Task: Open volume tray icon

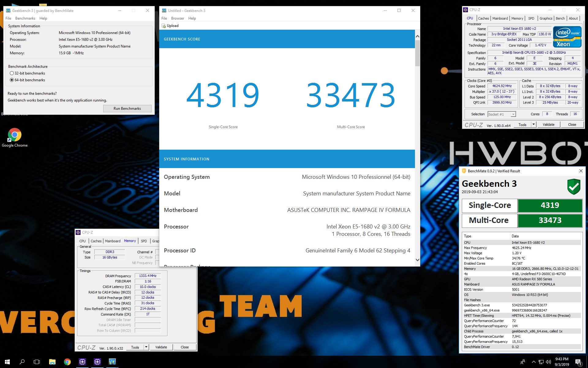Action: [x=548, y=362]
